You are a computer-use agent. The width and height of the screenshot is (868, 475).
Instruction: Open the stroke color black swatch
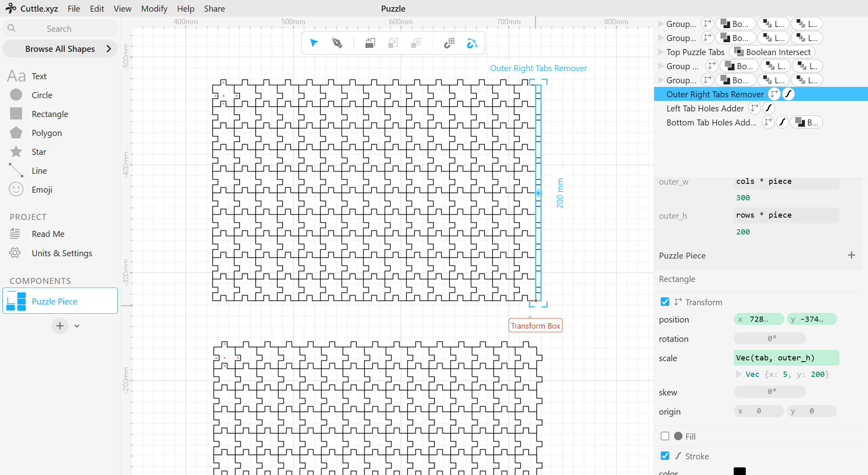(x=739, y=471)
